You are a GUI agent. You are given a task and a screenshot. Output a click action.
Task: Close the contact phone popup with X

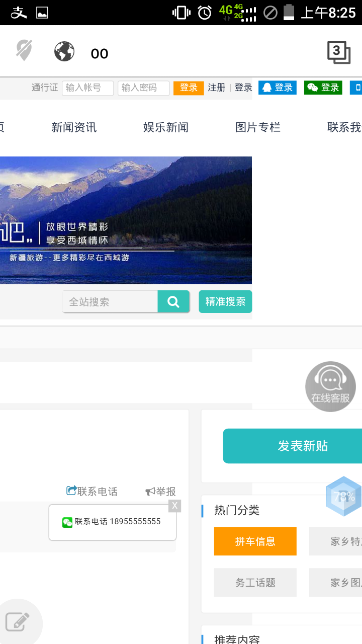pos(174,506)
